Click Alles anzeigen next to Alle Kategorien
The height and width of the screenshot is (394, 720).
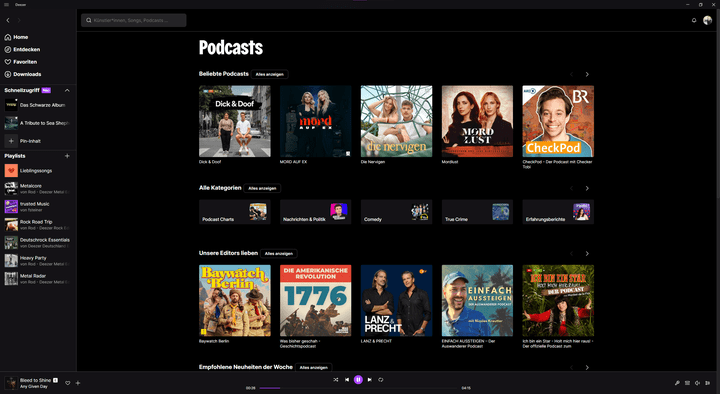tap(262, 188)
